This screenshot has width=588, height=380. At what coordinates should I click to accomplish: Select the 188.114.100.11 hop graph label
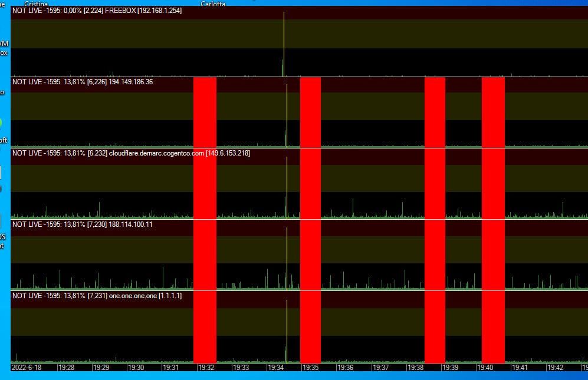pyautogui.click(x=83, y=224)
